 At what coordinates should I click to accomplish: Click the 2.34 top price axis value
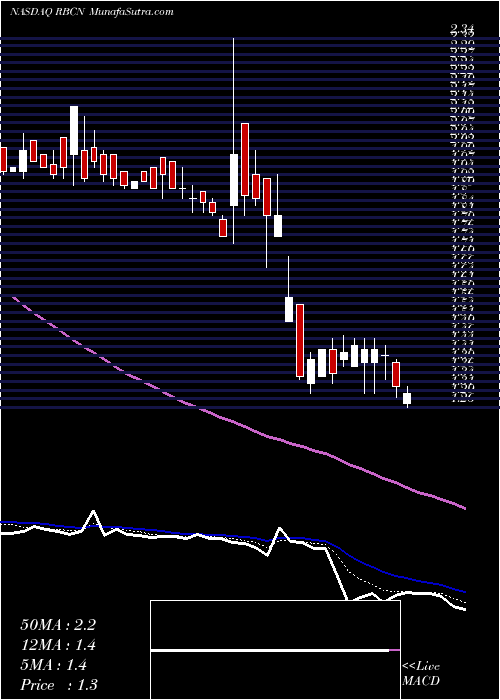click(462, 30)
